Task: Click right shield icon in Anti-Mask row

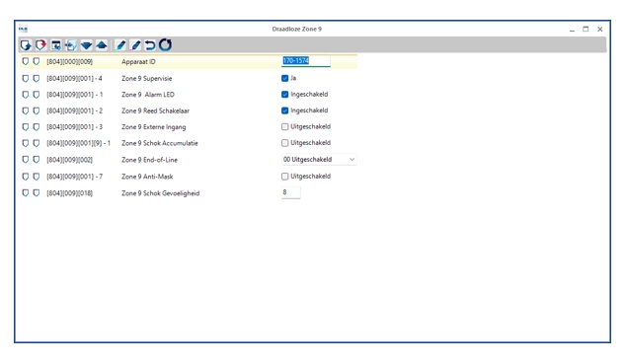Action: [x=37, y=177]
